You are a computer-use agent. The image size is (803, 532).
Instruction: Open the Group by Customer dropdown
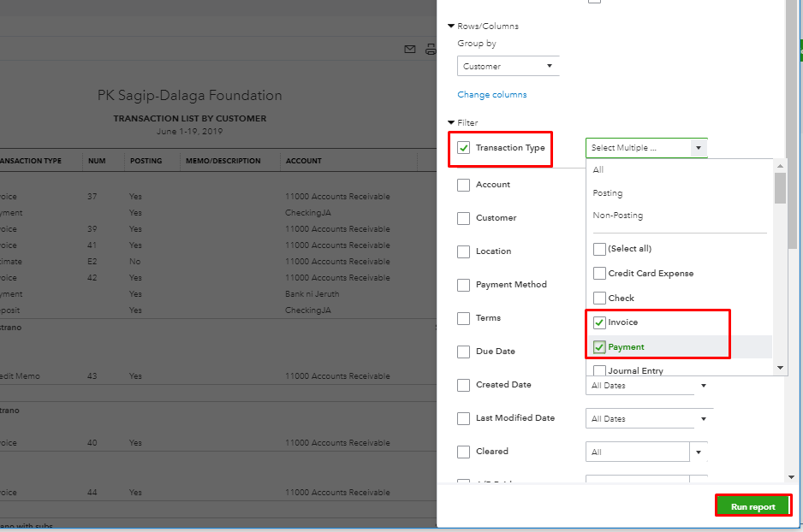coord(509,66)
